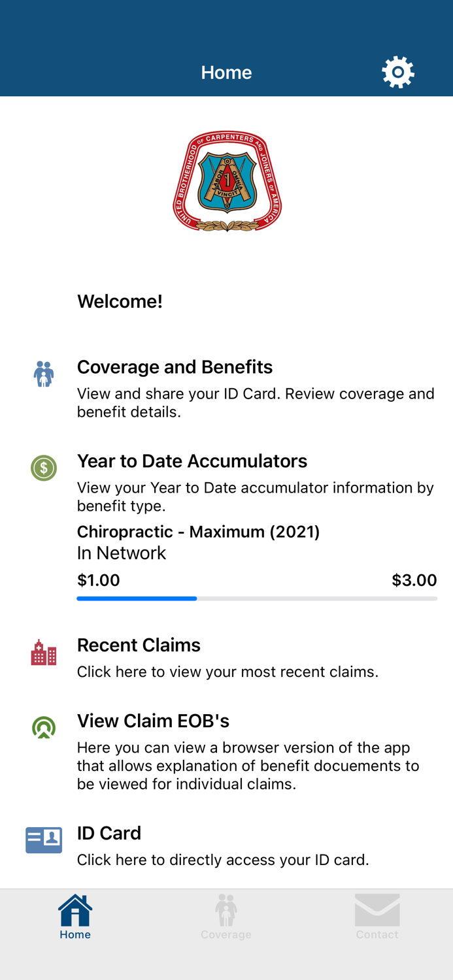Viewport: 453px width, 980px height.
Task: View your most recent claims
Action: pyautogui.click(x=139, y=645)
